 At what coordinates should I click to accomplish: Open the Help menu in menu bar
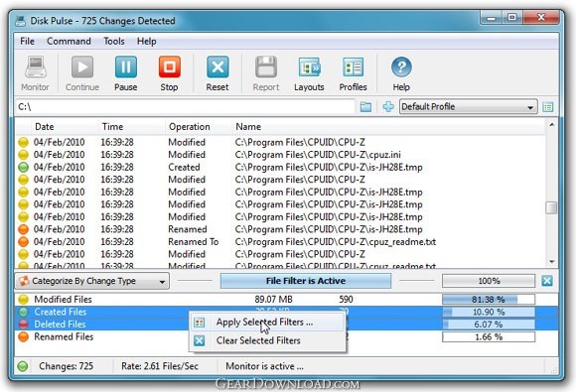(147, 41)
